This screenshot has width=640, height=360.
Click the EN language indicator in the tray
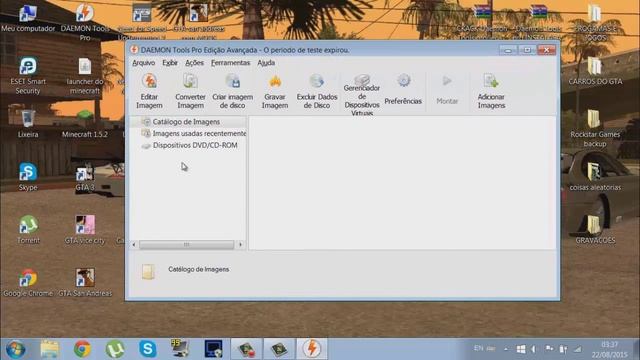tap(478, 349)
